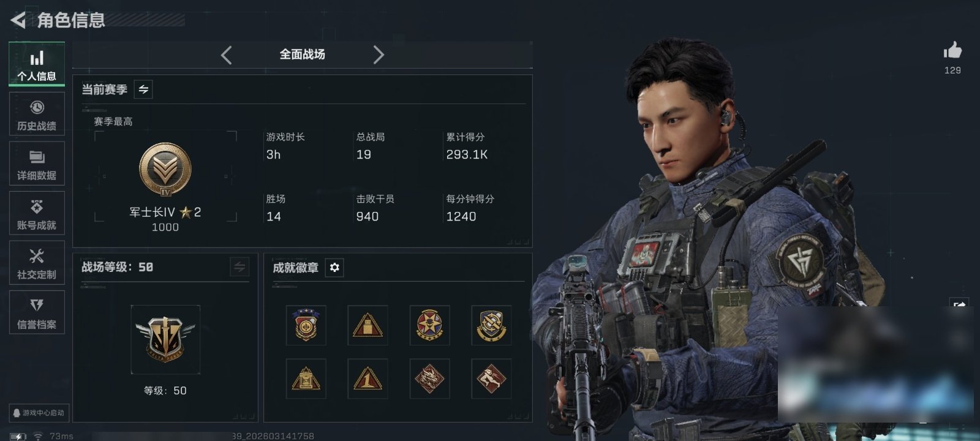
Task: Toggle season swap icon beside 当前赛季
Action: (143, 89)
